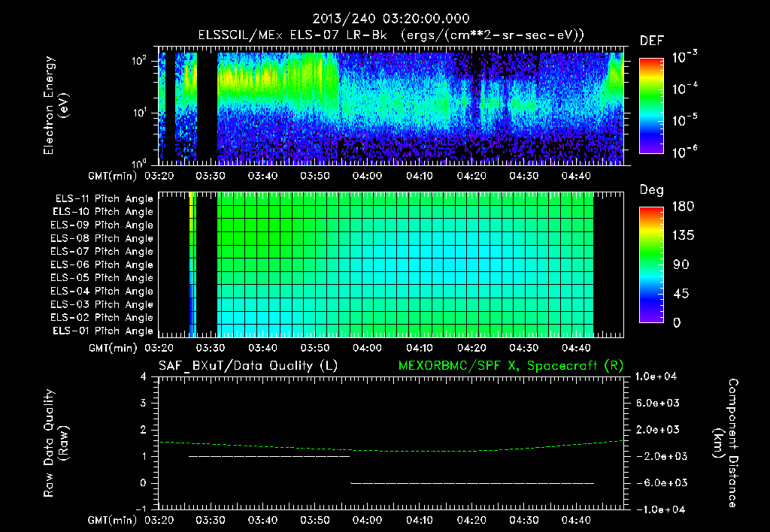Click the 1.0e+04 right axis value
The image size is (770, 532).
[656, 376]
